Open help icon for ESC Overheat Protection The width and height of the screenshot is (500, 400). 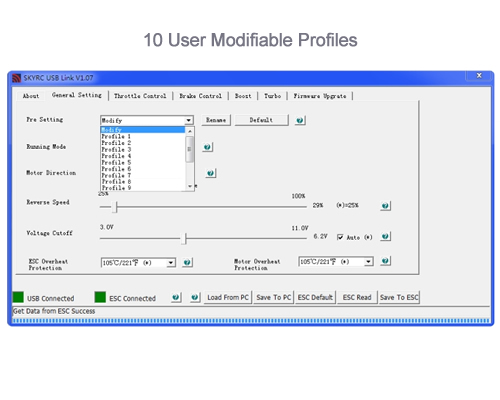click(x=187, y=262)
